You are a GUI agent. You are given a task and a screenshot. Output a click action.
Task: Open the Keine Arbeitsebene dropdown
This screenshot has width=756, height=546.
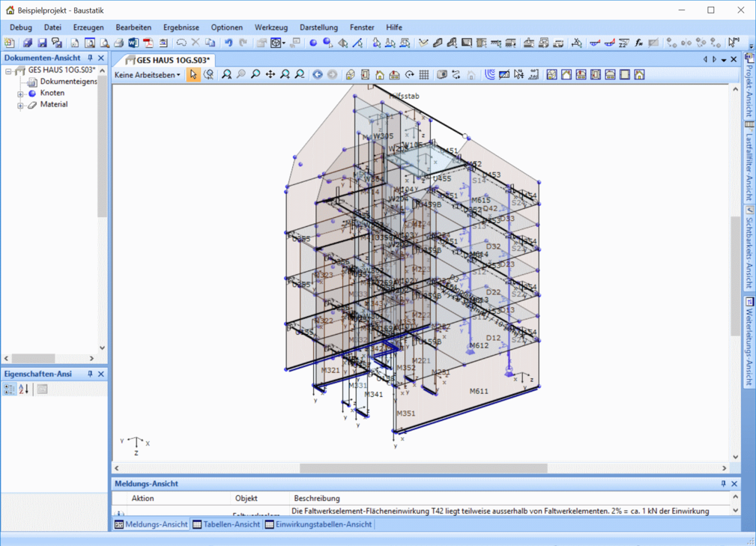pyautogui.click(x=148, y=75)
